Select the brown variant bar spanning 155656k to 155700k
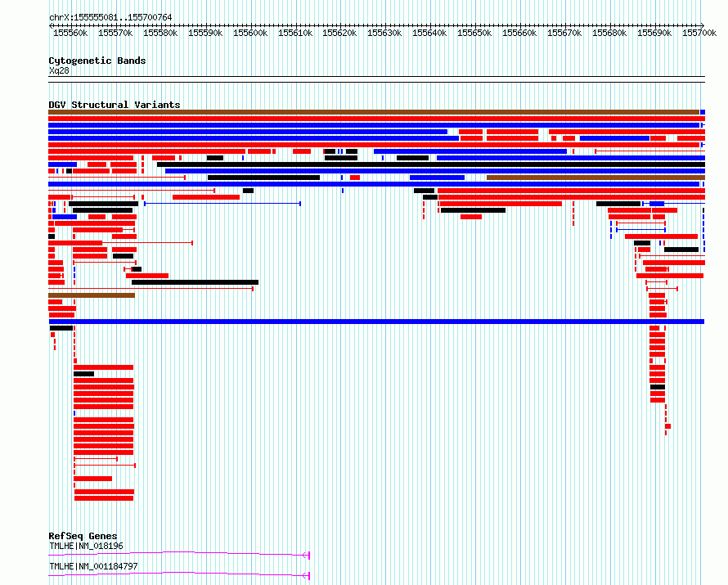The height and width of the screenshot is (585, 728). click(x=595, y=178)
